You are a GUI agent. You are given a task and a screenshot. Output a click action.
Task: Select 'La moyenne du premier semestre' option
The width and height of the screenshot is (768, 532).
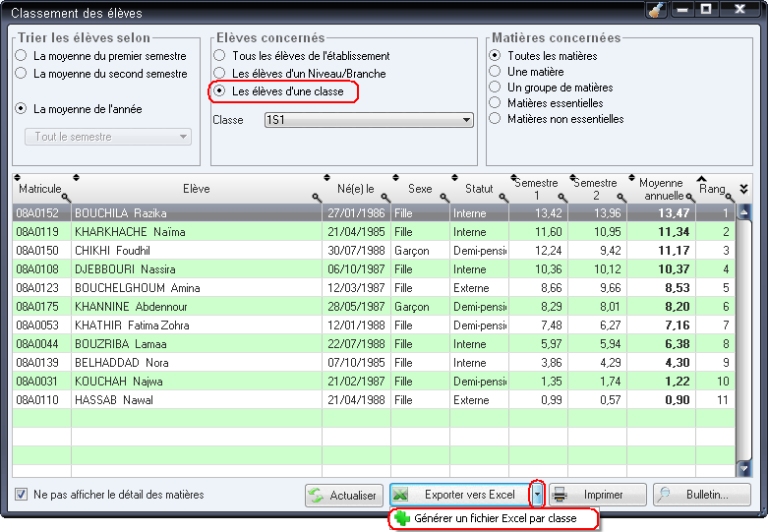[21, 56]
